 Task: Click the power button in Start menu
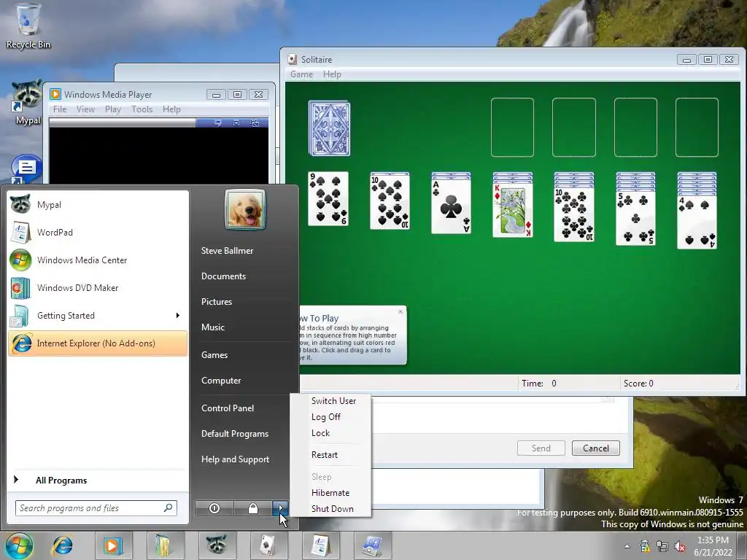214,508
